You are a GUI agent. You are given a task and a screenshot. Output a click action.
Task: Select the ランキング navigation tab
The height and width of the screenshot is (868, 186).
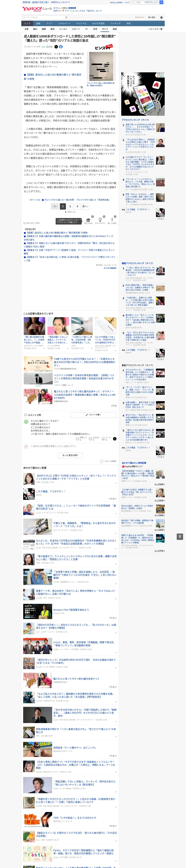115,24
